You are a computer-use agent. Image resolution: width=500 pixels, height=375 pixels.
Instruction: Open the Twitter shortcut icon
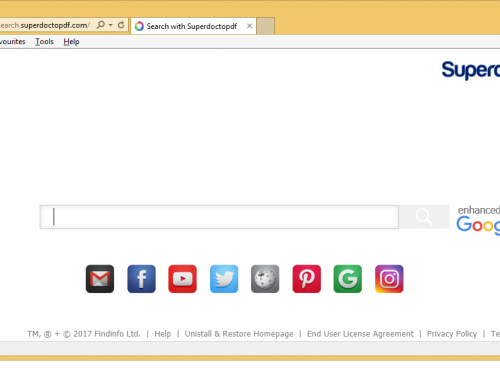[x=224, y=279]
